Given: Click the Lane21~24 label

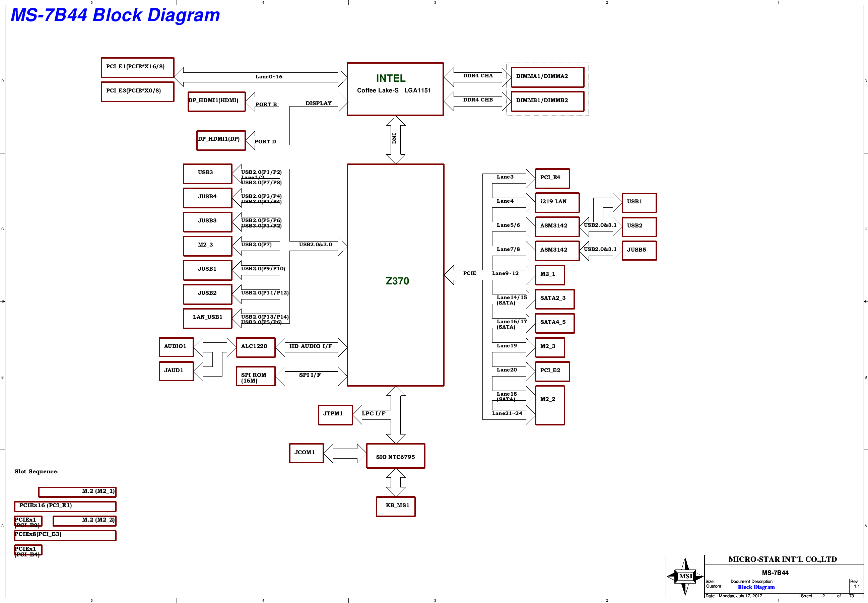Looking at the screenshot, I should [507, 413].
